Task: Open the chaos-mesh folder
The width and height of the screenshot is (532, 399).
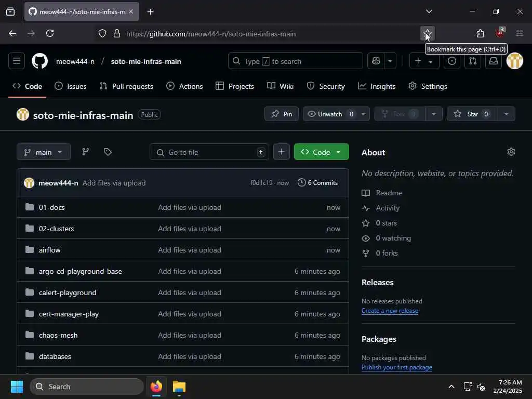Action: pyautogui.click(x=58, y=335)
